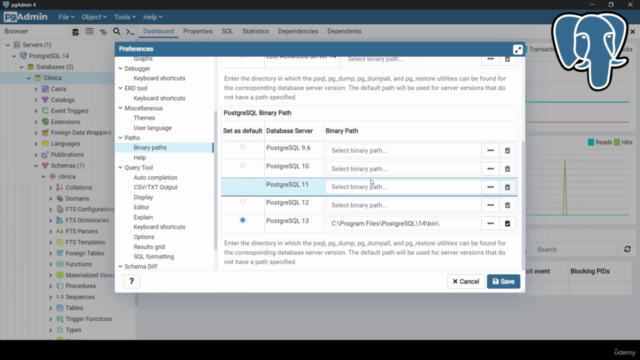Click the View Data grid icon
The image size is (640, 360).
tap(89, 31)
